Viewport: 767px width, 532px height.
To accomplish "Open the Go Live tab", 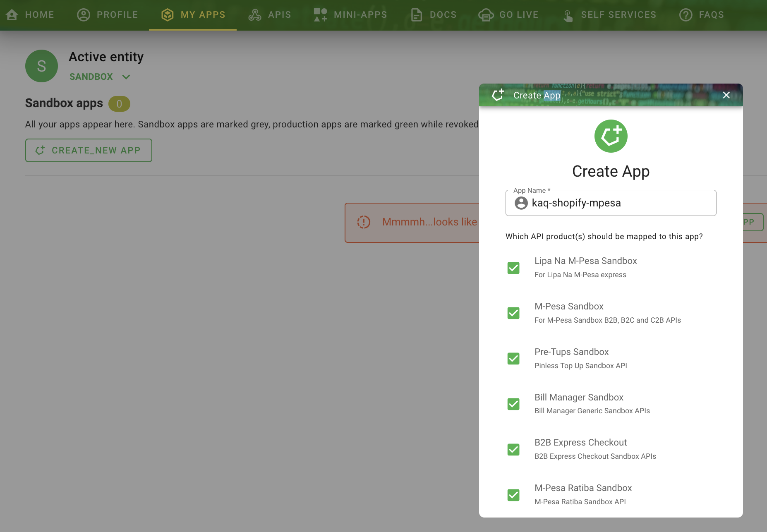I will [508, 15].
